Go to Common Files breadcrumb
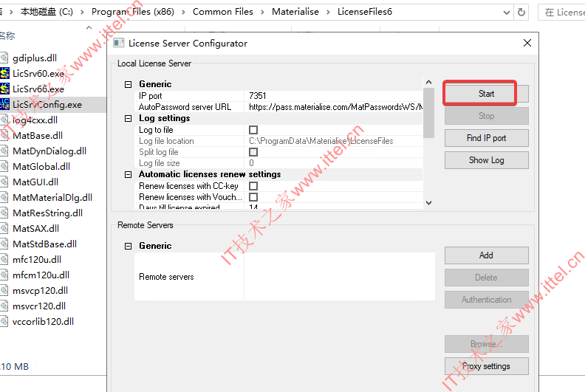The image size is (585, 392). pos(223,12)
